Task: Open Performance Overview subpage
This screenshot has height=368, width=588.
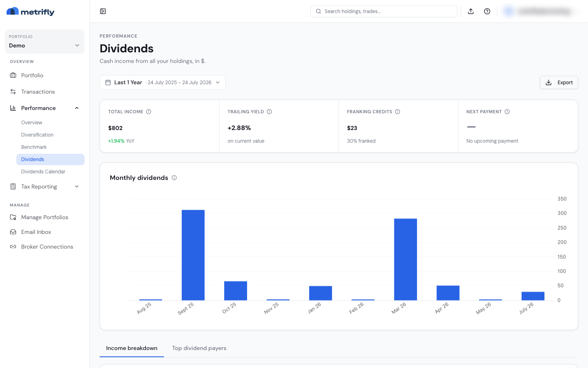Action: 50,123
